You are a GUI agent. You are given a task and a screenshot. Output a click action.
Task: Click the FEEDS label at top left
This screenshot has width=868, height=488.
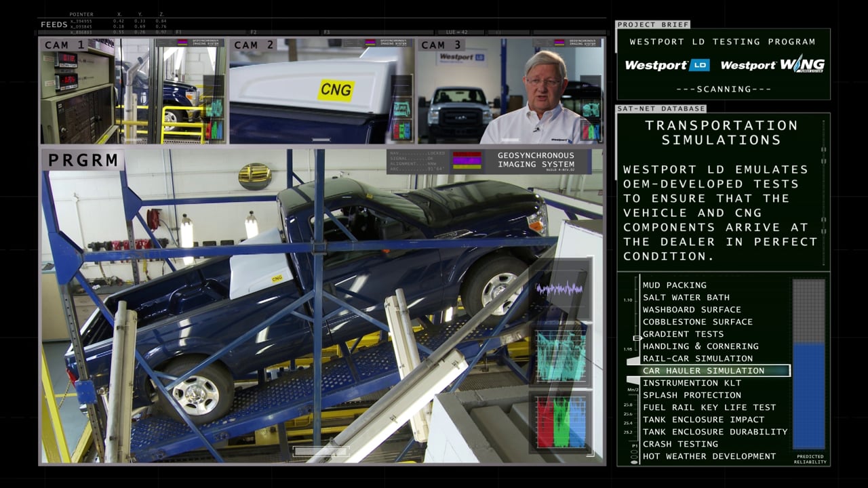54,24
